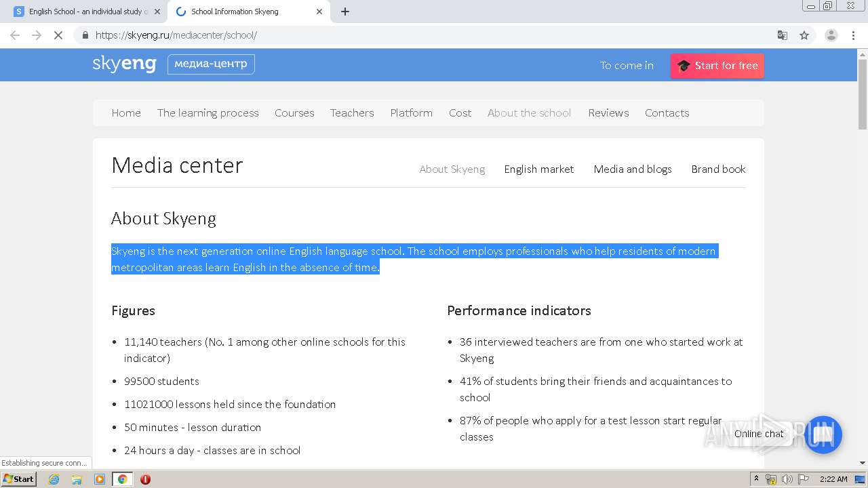Open the Cost menu item
The width and height of the screenshot is (868, 488).
(460, 113)
